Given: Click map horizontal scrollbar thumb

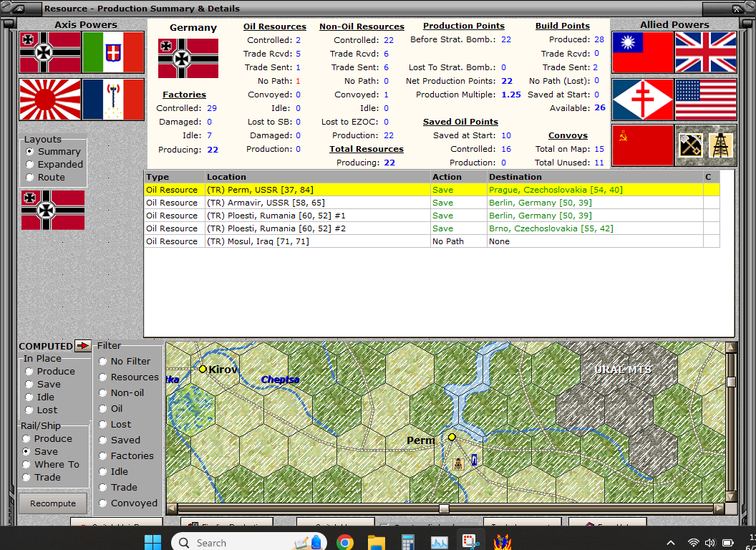Looking at the screenshot, I should 444,509.
